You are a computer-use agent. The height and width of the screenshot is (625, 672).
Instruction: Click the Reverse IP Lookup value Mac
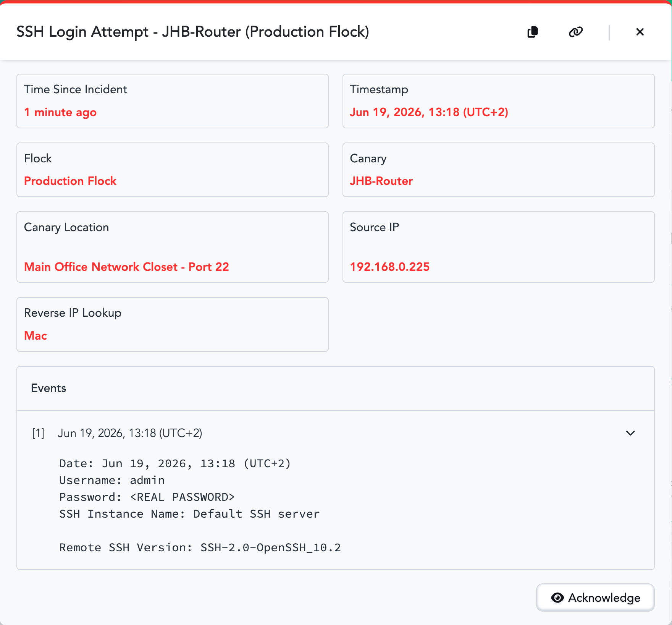click(36, 336)
